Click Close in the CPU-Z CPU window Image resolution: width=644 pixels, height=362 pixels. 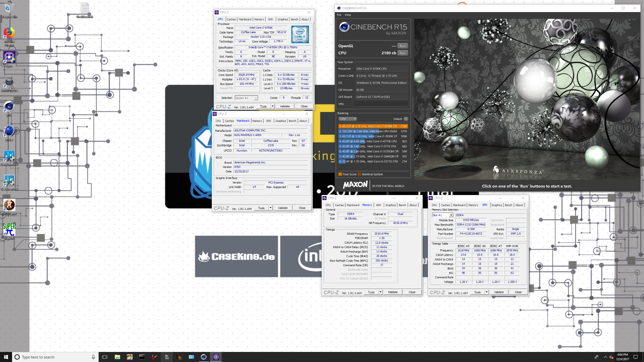pos(304,106)
